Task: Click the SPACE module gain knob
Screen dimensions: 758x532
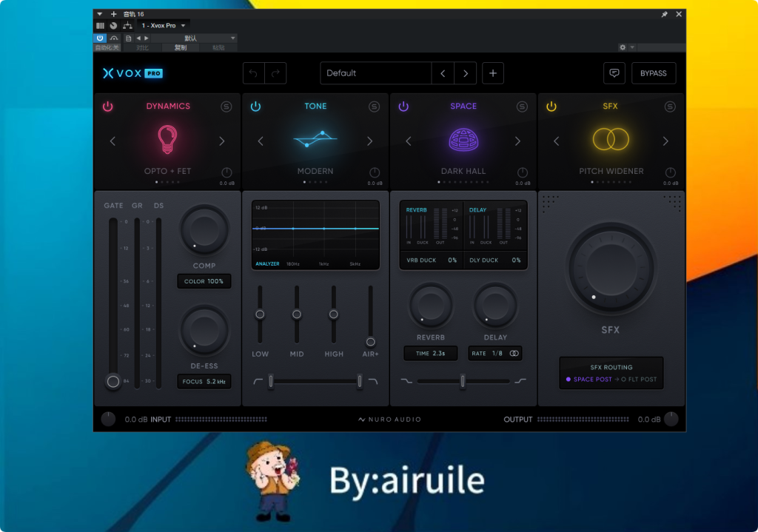Action: [x=523, y=172]
